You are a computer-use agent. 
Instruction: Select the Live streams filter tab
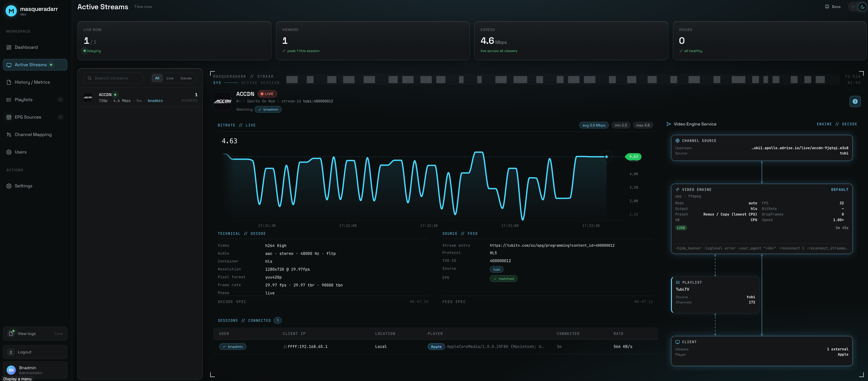coord(170,78)
